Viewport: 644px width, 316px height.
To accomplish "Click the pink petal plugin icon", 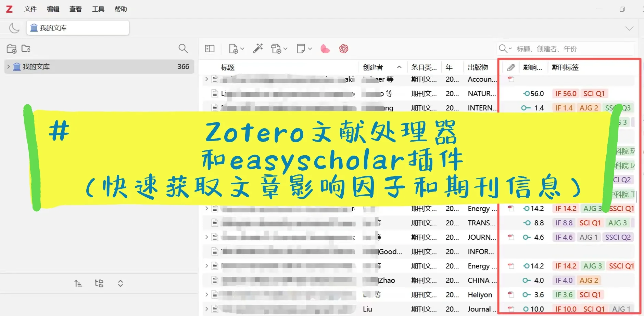I will click(x=325, y=49).
